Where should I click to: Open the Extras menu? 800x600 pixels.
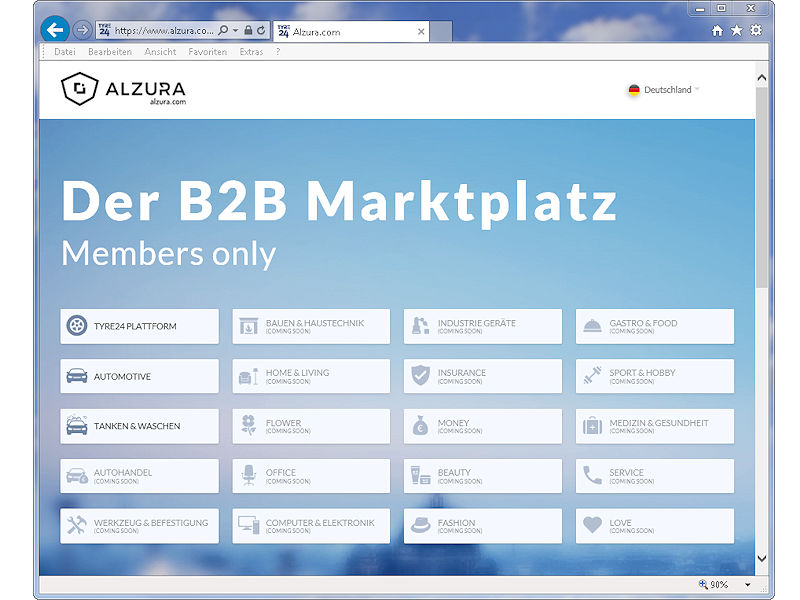click(252, 52)
